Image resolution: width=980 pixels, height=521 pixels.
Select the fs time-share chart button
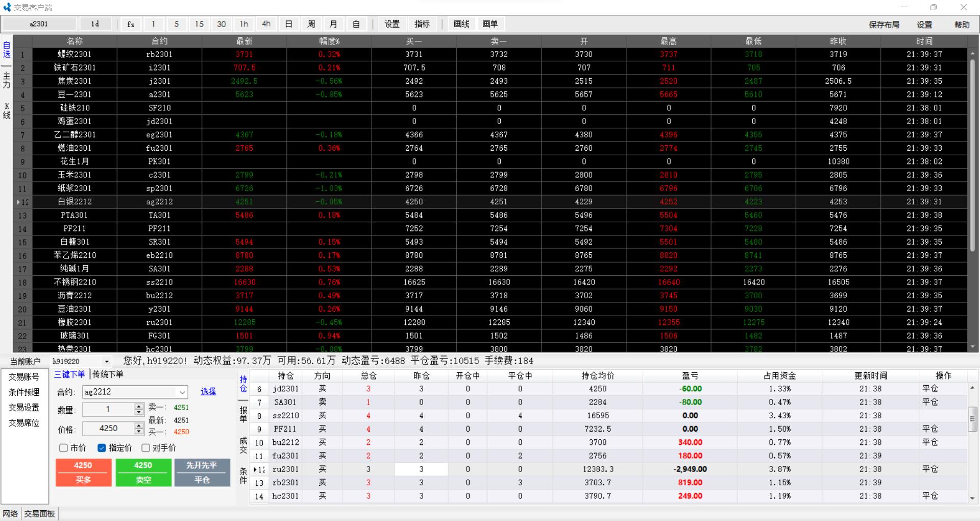pyautogui.click(x=131, y=24)
